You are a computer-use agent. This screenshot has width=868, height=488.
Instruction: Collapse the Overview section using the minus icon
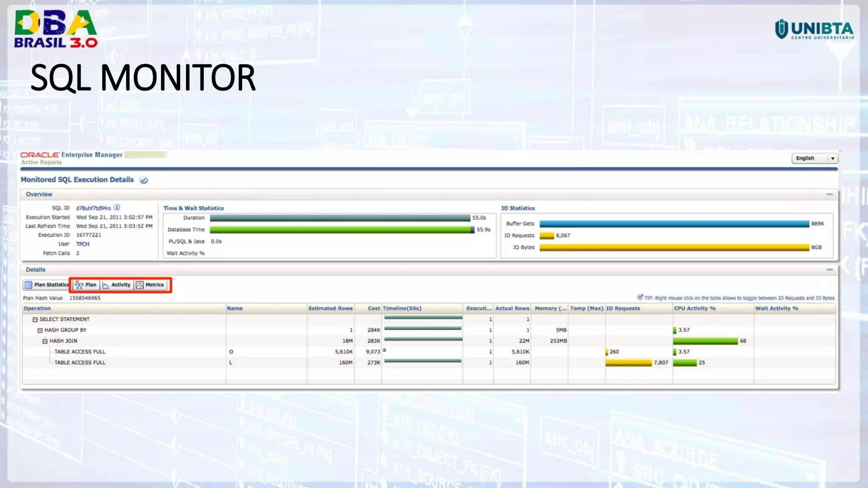pyautogui.click(x=829, y=194)
